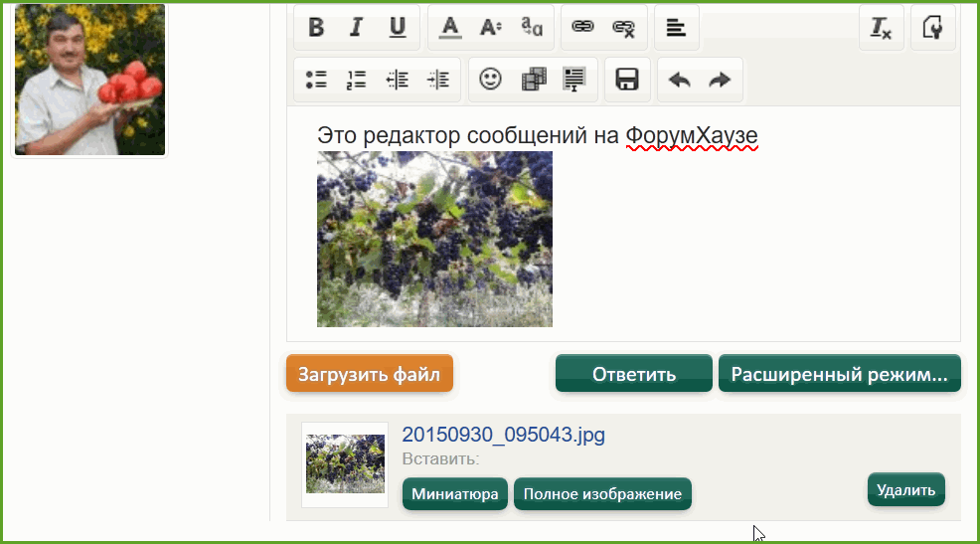Increase indent of the paragraph
The image size is (980, 544).
coord(438,80)
